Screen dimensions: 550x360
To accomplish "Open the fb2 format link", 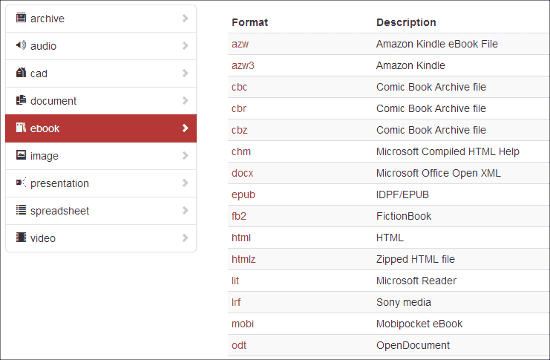I will click(239, 216).
